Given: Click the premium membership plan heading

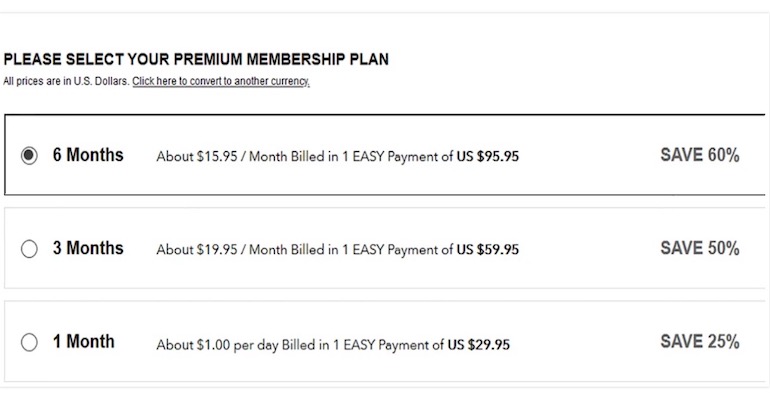Looking at the screenshot, I should pos(196,60).
